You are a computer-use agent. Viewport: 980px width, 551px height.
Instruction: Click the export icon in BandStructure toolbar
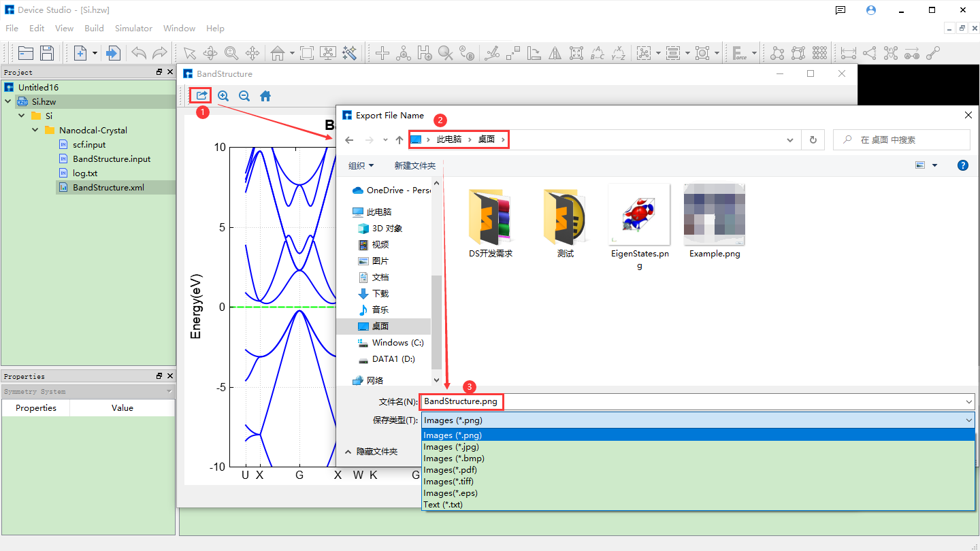click(201, 96)
